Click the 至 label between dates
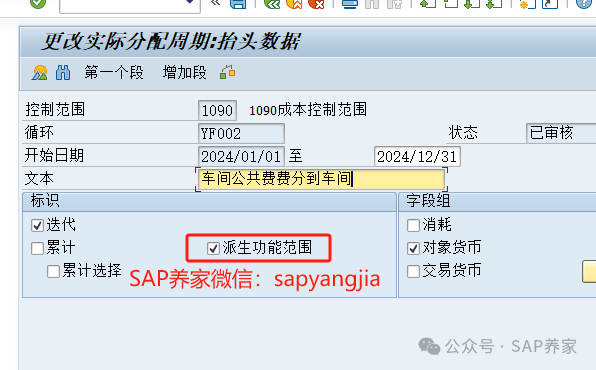 pyautogui.click(x=295, y=156)
